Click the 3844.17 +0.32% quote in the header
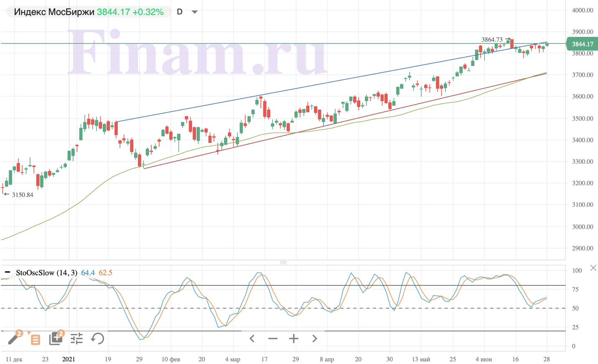Screen dimensions: 598x364 130,12
